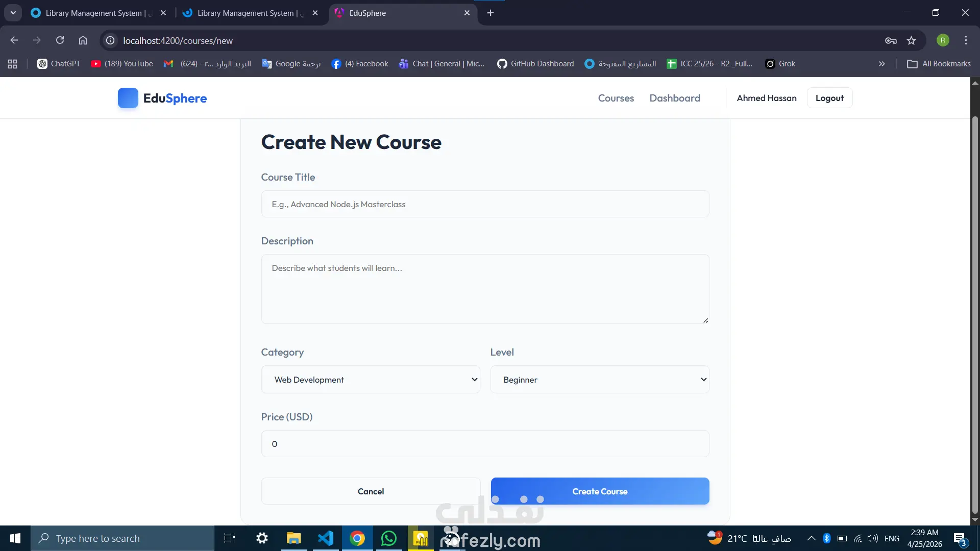Open the Google Translate bookmark
The height and width of the screenshot is (551, 980).
tap(291, 64)
